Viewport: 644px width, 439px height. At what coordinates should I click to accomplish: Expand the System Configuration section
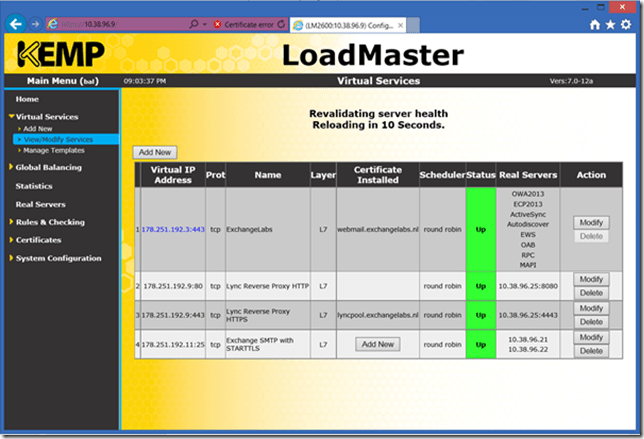pos(58,258)
